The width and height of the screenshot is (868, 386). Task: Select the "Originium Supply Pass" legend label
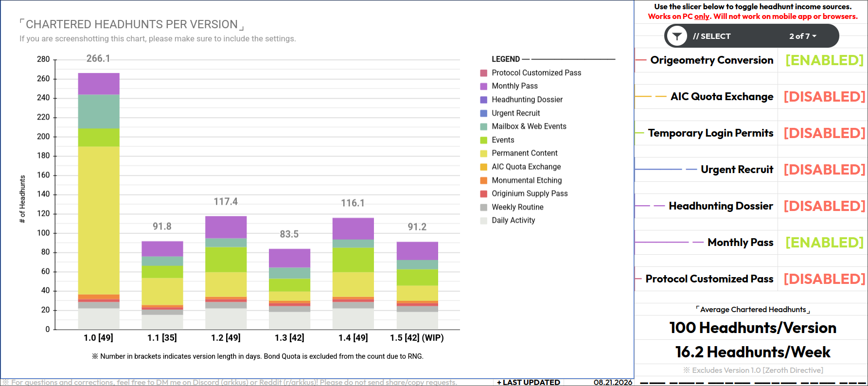[x=530, y=193]
